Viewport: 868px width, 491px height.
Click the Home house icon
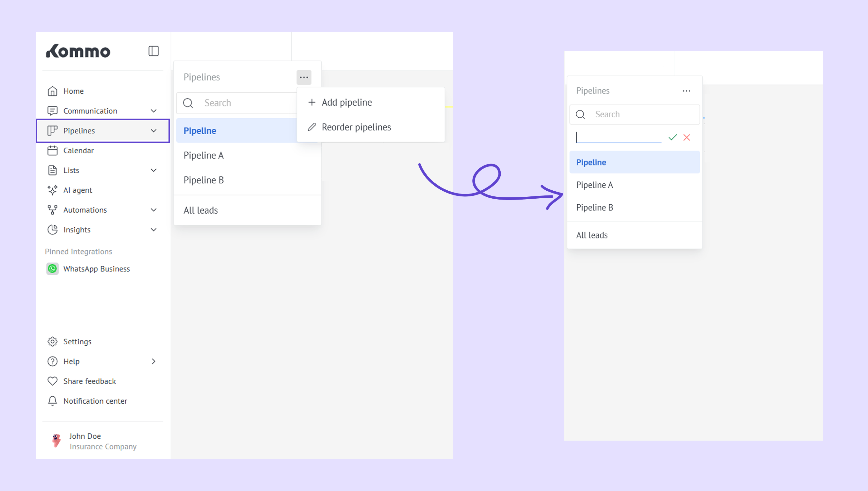[x=52, y=91]
